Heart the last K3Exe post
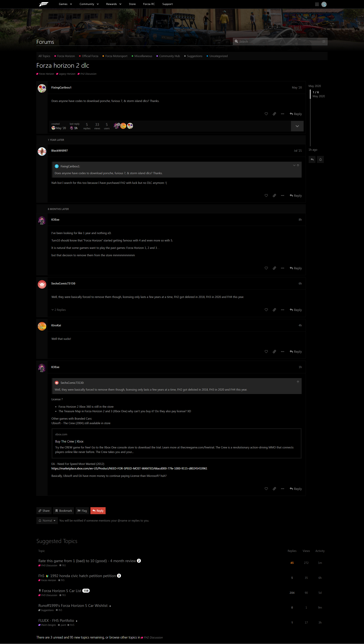 click(266, 489)
